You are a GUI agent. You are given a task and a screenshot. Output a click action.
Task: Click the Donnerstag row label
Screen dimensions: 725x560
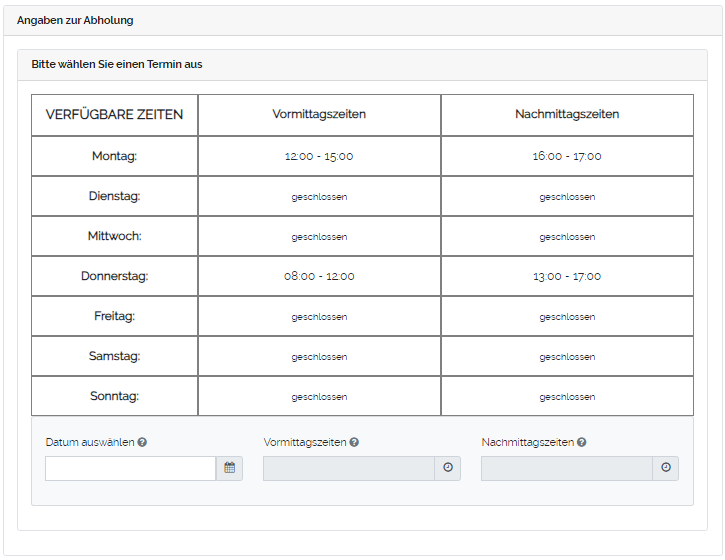click(114, 276)
